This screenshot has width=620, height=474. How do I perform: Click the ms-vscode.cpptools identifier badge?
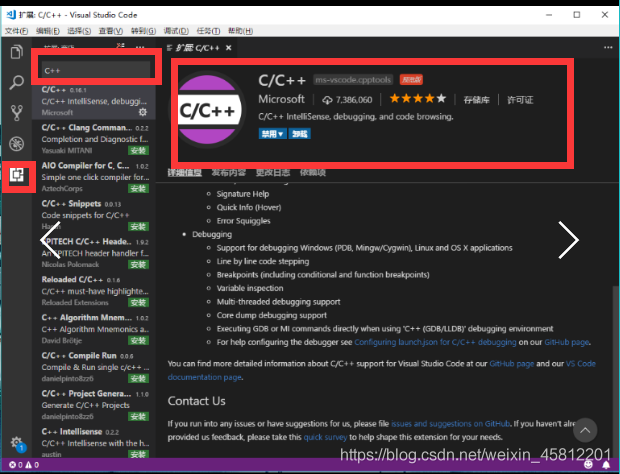[x=353, y=80]
